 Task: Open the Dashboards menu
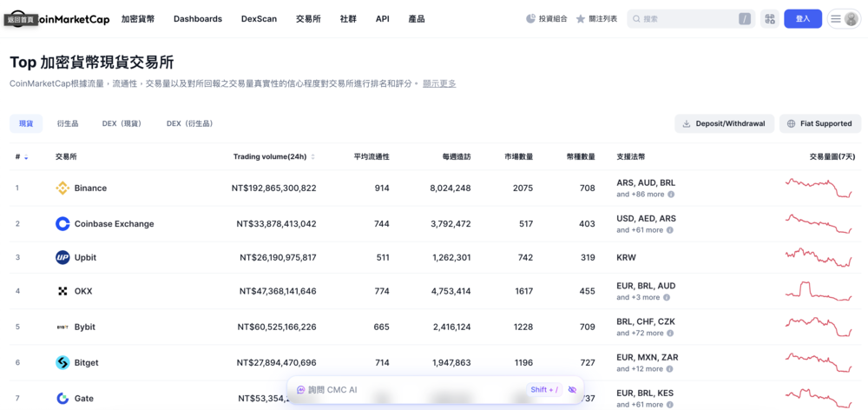pyautogui.click(x=198, y=19)
